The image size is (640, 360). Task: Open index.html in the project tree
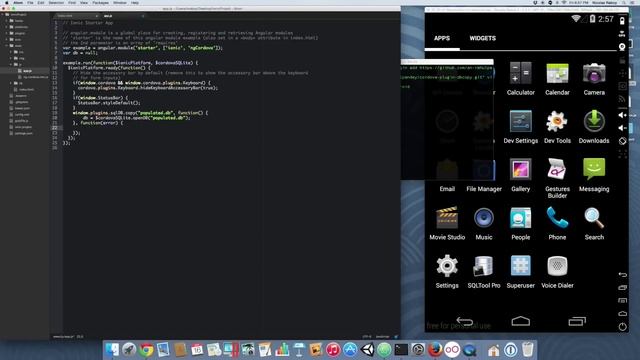click(x=26, y=89)
